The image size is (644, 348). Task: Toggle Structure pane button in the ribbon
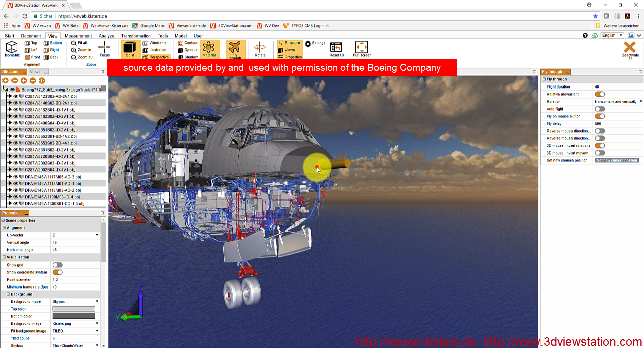pyautogui.click(x=290, y=43)
